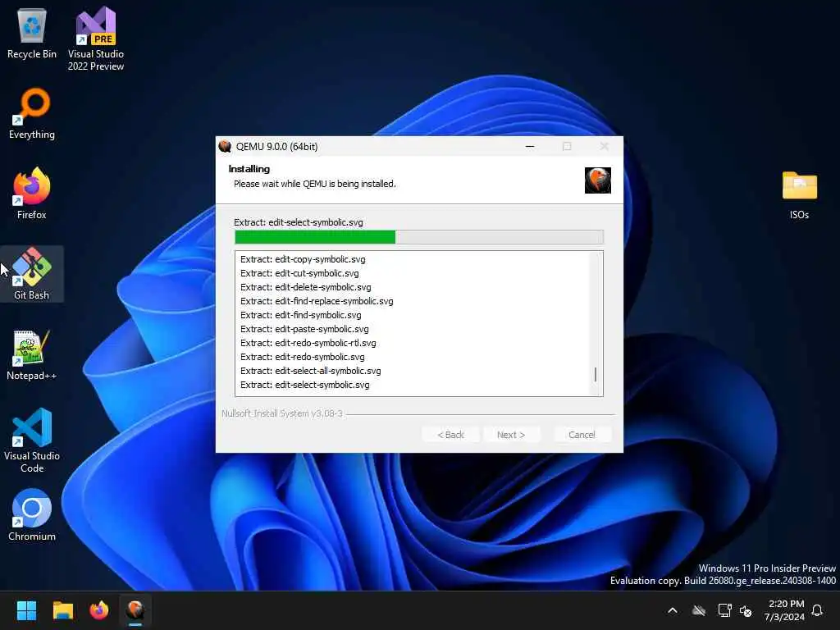840x630 pixels.
Task: Click the 'Installing' header text
Action: click(x=249, y=169)
